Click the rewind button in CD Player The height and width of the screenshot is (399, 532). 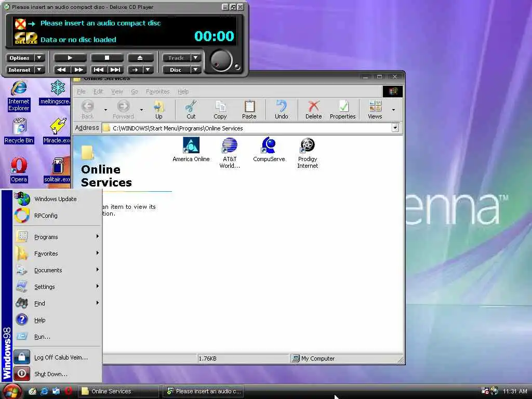tap(62, 70)
